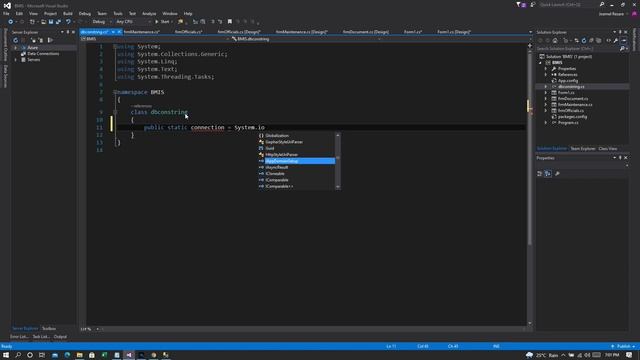Open the Any CPU platform dropdown

click(x=133, y=22)
